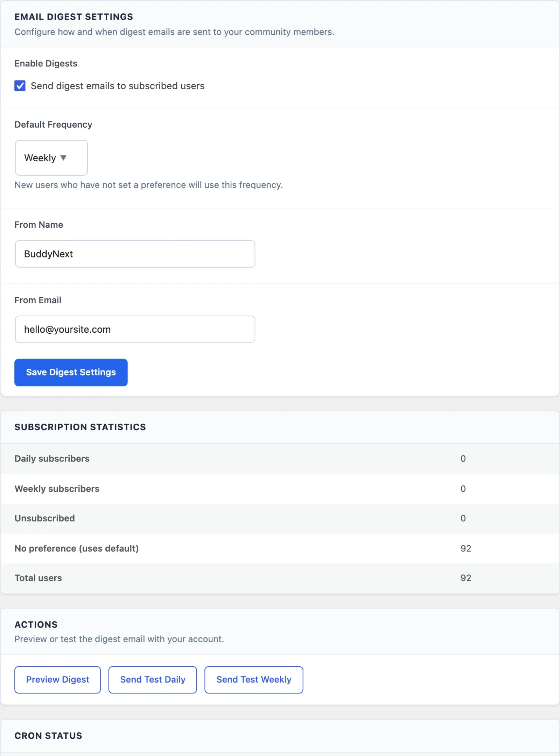
Task: Click the 'New users who have not set a preference' hint
Action: (x=149, y=185)
